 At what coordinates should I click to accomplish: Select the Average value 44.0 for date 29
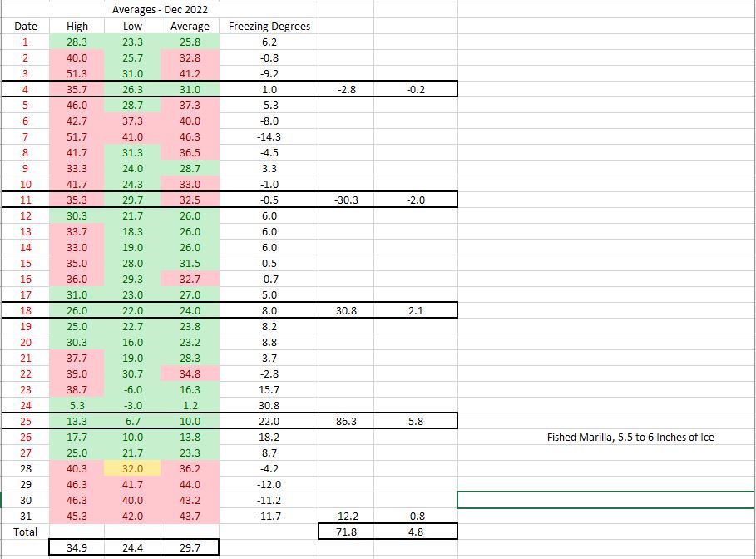pos(190,485)
